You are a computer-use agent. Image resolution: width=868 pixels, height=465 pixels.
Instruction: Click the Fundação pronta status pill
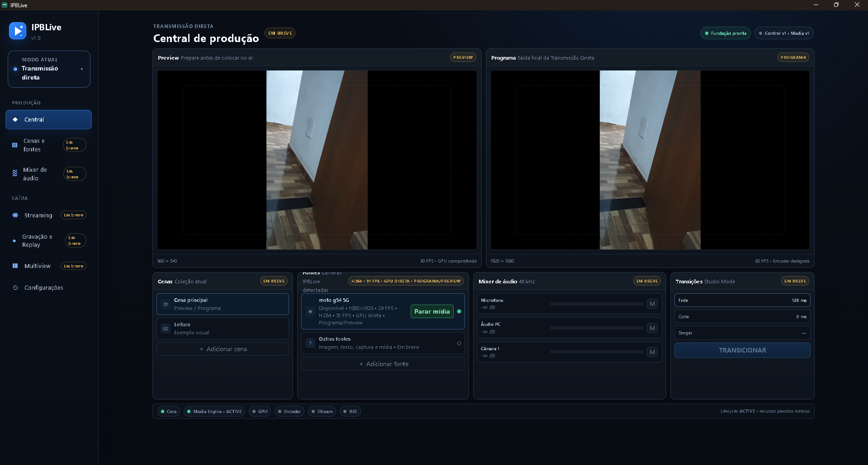[726, 33]
